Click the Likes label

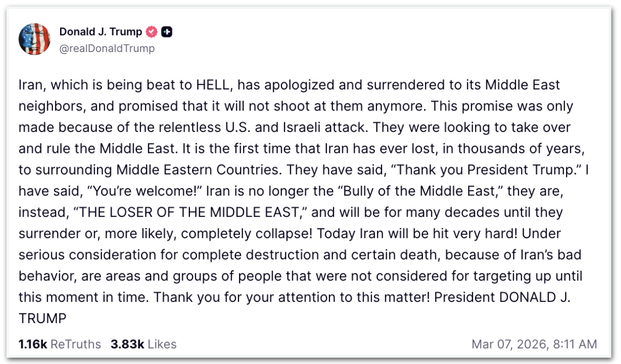(x=162, y=344)
